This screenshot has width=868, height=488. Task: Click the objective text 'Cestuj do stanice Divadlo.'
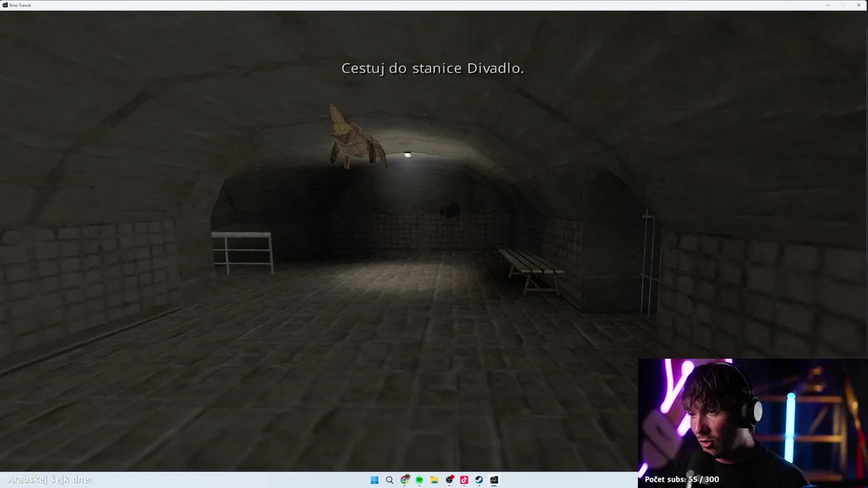coord(433,68)
